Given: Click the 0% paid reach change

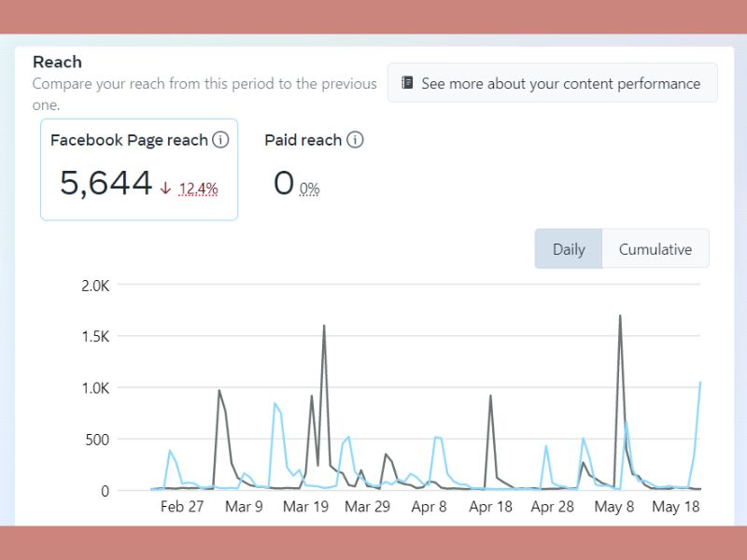Looking at the screenshot, I should coord(310,189).
